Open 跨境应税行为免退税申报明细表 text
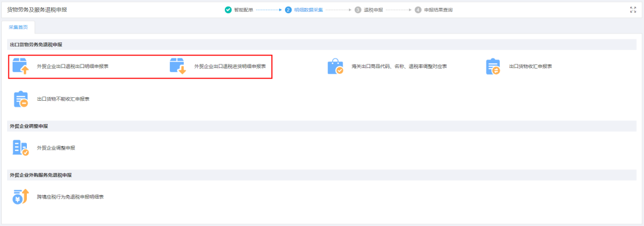Screen dimensions: 644x226 coord(70,197)
